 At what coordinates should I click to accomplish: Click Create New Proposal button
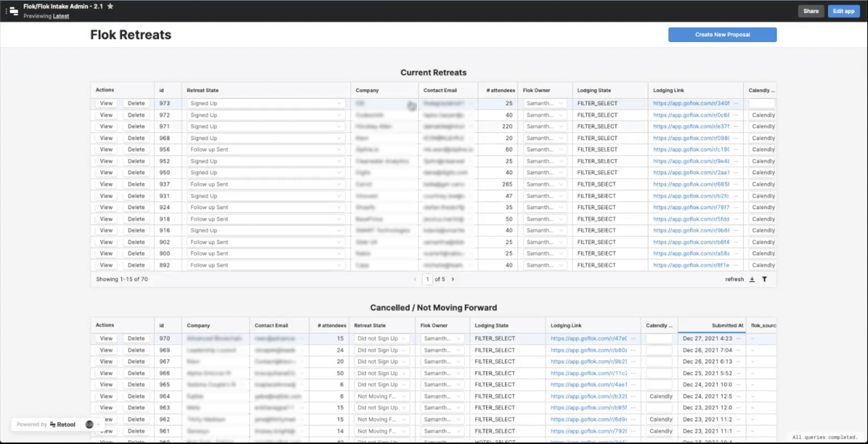tap(723, 34)
